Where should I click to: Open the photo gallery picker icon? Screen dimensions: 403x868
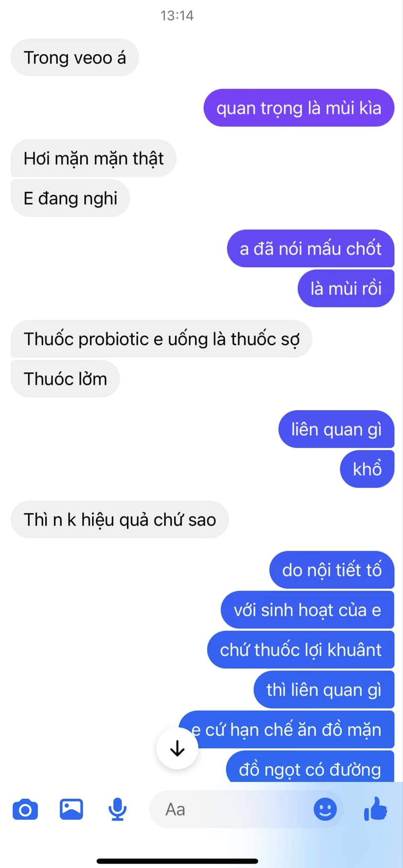(71, 809)
